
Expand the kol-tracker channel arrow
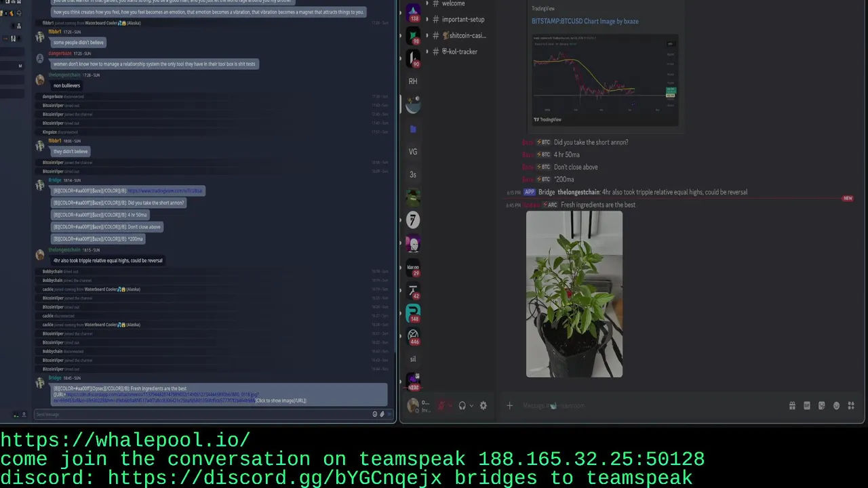click(427, 52)
